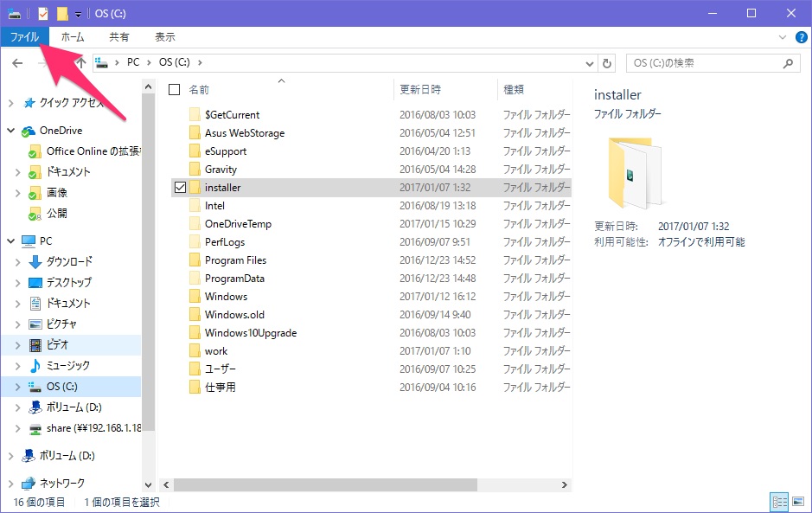Expand クイック アクセス in navigation pane

point(11,103)
